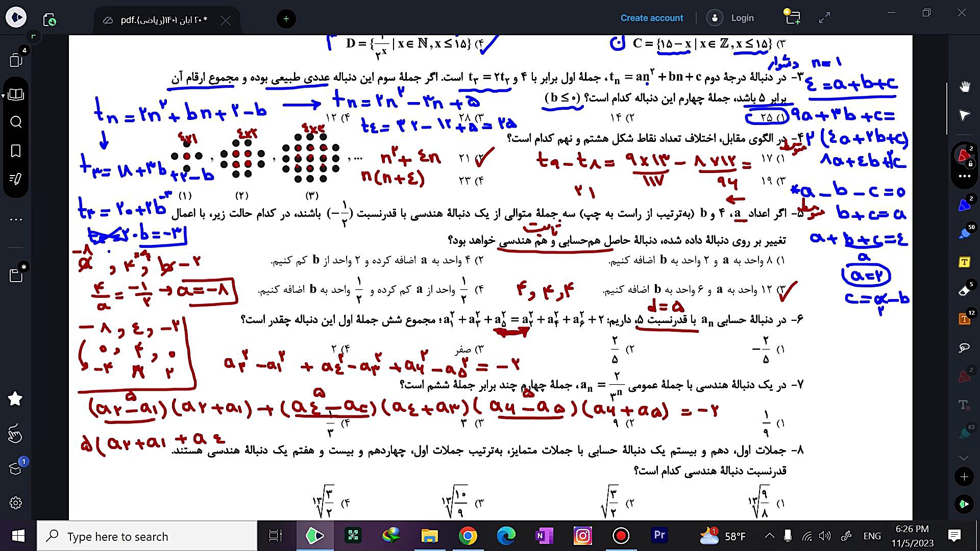Open the annotations list panel

click(16, 179)
